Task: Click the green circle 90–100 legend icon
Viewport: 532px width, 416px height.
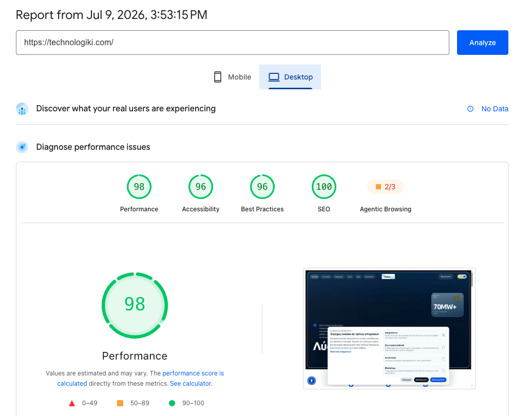Action: point(172,403)
